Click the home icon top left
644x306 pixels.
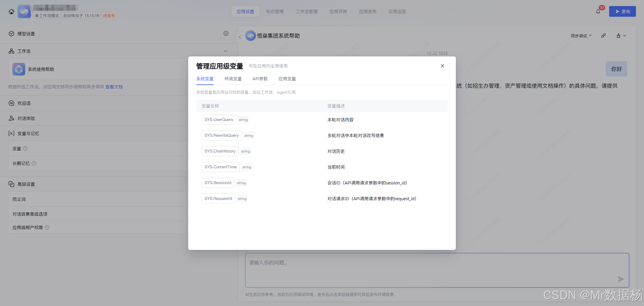(x=11, y=11)
